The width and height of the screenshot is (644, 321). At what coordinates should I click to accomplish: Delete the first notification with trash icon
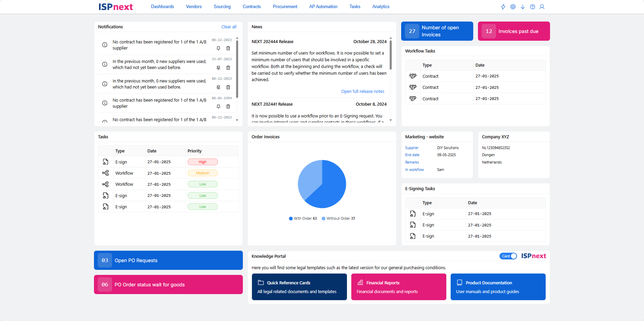(228, 48)
